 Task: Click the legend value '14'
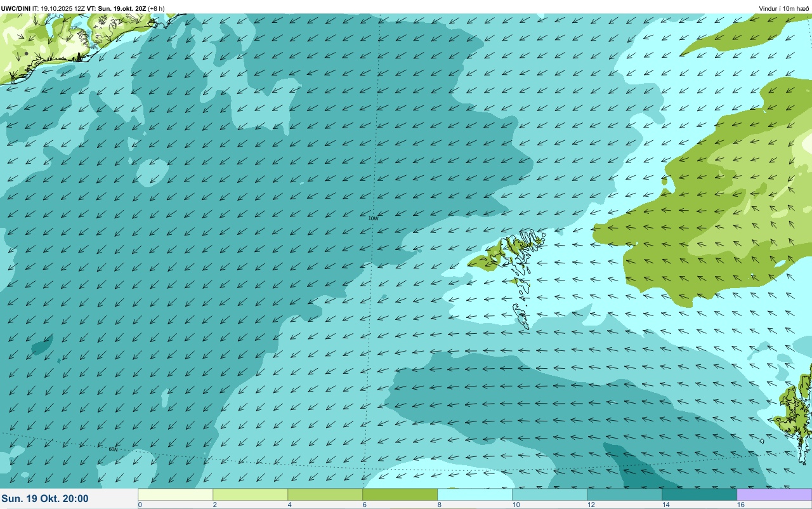[x=665, y=505]
